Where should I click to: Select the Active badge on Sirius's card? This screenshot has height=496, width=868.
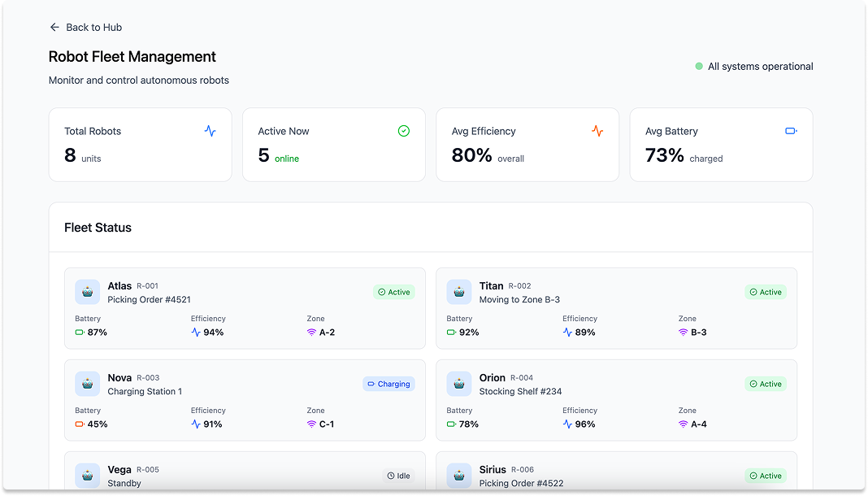point(766,476)
